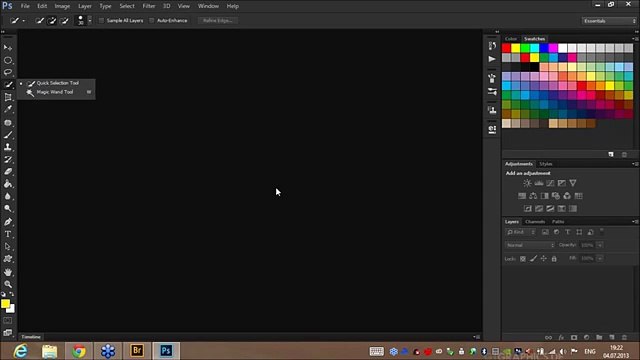The width and height of the screenshot is (640, 360).
Task: Toggle Lock image pixels brush icon
Action: pos(533,258)
